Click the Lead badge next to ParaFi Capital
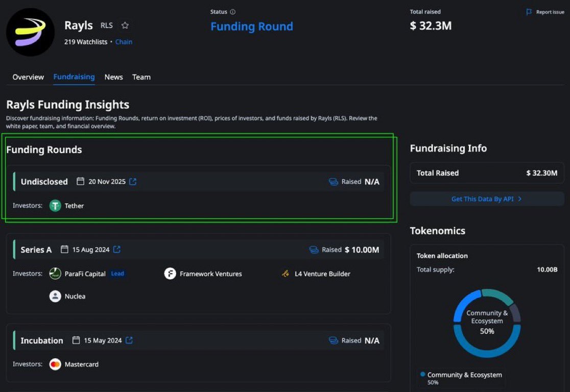This screenshot has height=392, width=570. (117, 274)
